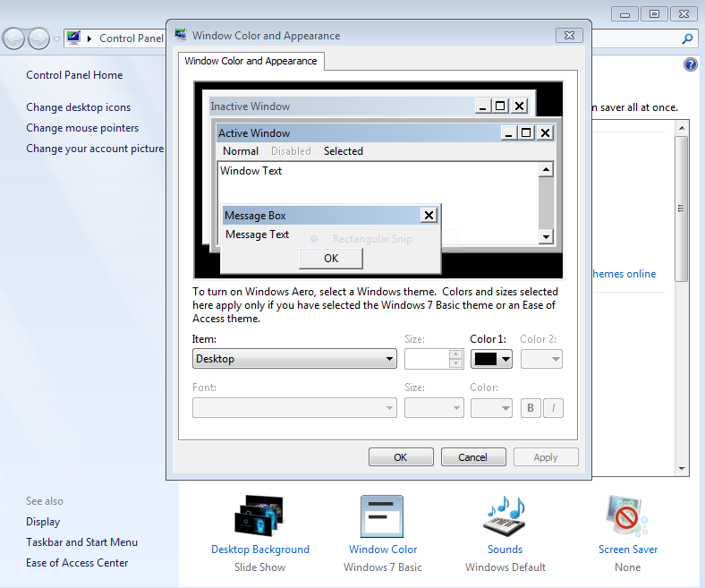Open Change mouse pointers link
705x588 pixels.
click(82, 128)
